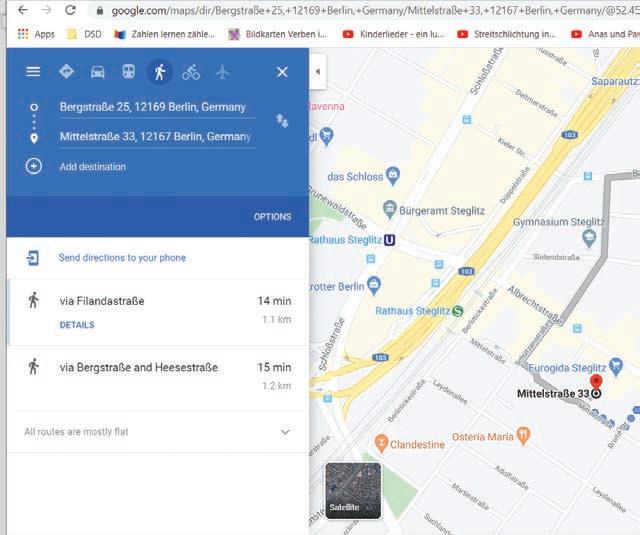This screenshot has height=535, width=640.
Task: Reload the page
Action: click(x=70, y=10)
